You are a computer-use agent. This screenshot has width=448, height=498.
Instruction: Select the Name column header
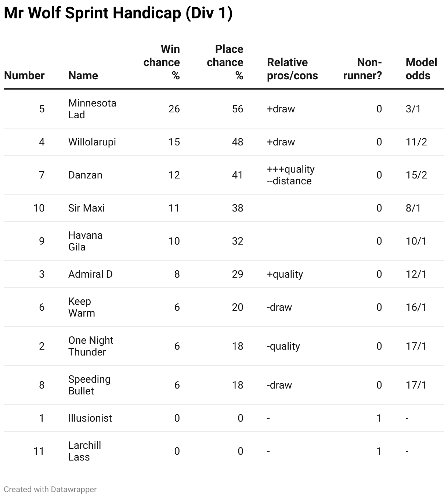83,75
